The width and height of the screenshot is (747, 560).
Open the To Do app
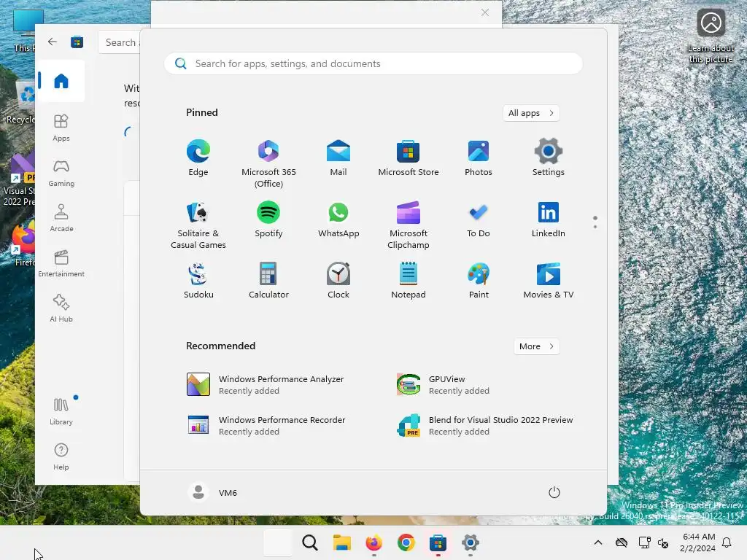coord(479,220)
